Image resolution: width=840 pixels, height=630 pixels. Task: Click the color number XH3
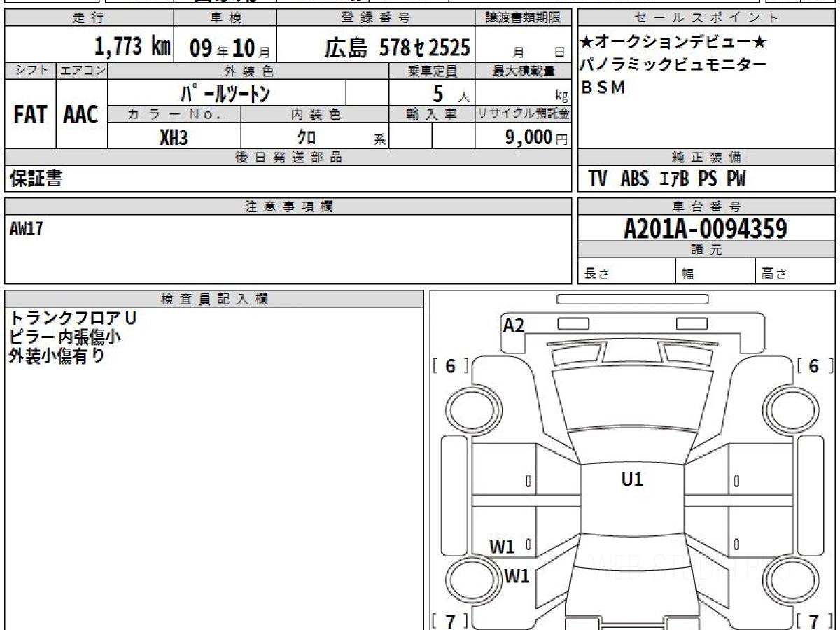(174, 137)
